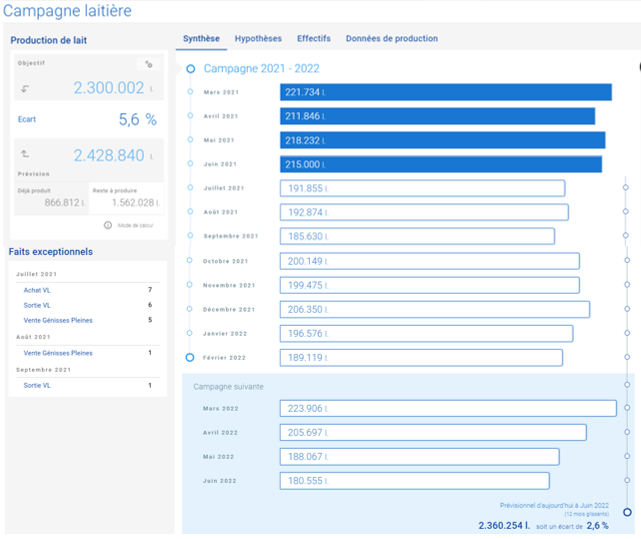Click the right-side marker on the Juin 2022 row

tap(627, 480)
